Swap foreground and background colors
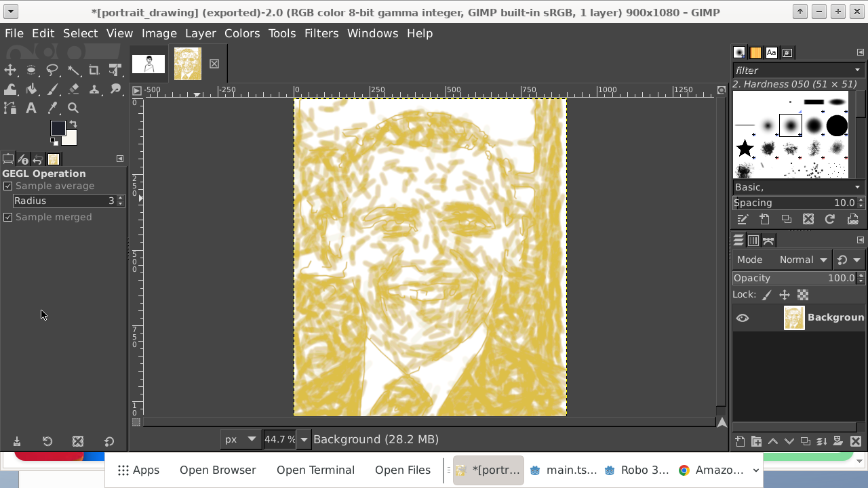868x488 pixels. pos(73,124)
